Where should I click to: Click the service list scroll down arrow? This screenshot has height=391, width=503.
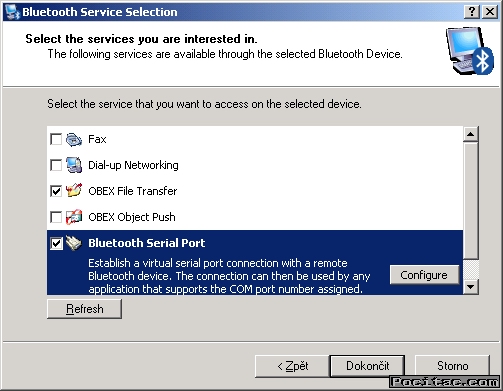point(471,286)
